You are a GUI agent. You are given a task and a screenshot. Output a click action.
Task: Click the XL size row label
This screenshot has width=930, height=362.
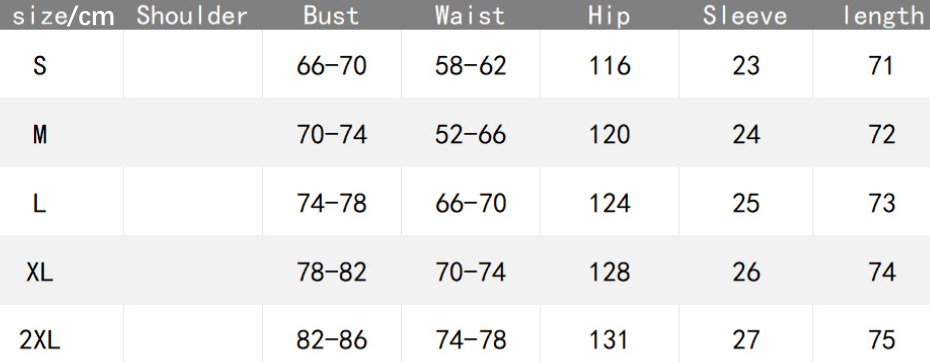(40, 272)
